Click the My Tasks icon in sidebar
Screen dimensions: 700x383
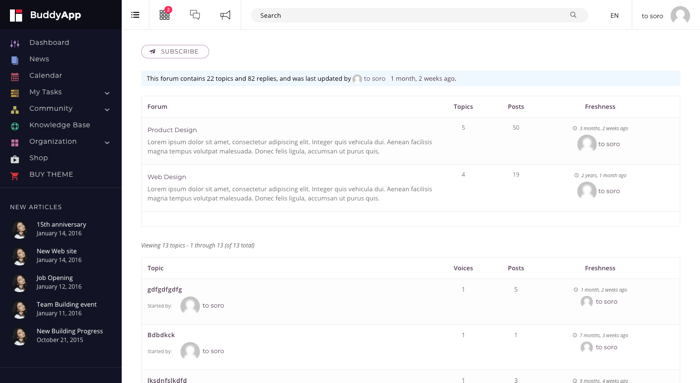pos(15,93)
